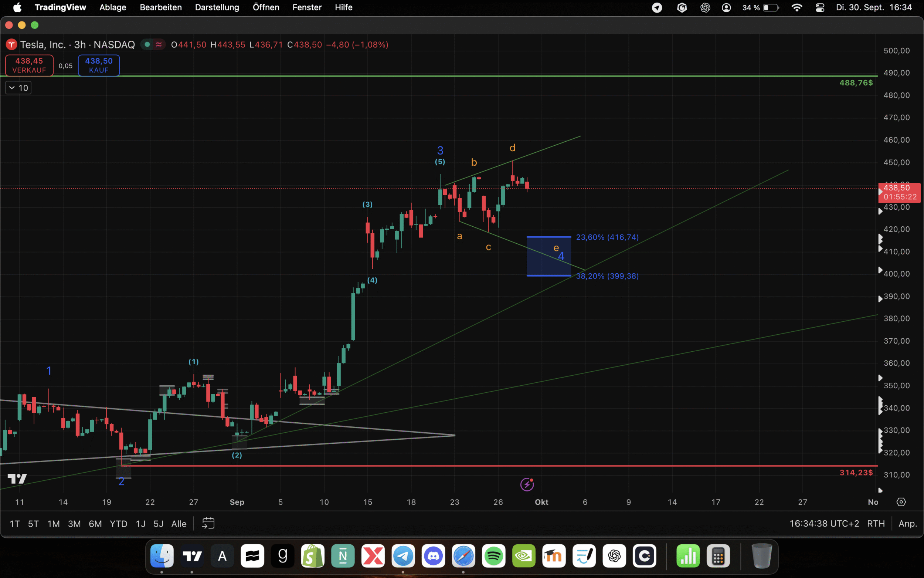
Task: Open chart settings gear at bottom right corner
Action: [x=901, y=502]
